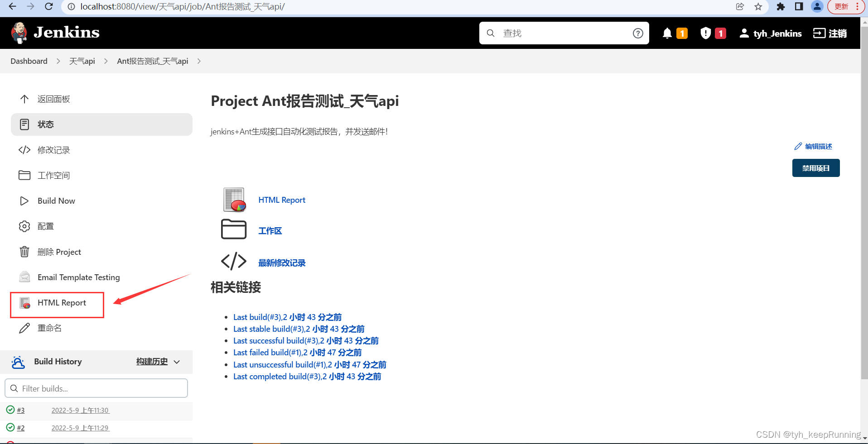Click the 重命名 pencil icon
Viewport: 868px width, 444px height.
[24, 328]
